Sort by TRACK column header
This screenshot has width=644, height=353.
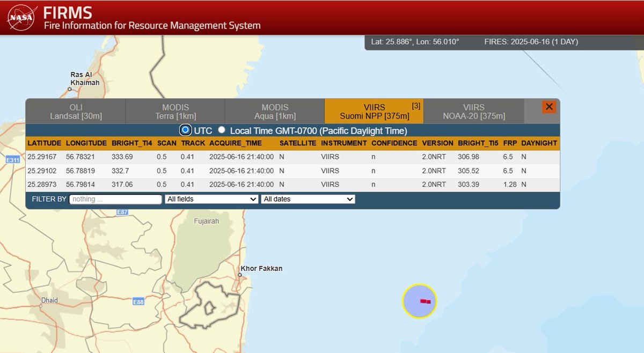point(193,143)
